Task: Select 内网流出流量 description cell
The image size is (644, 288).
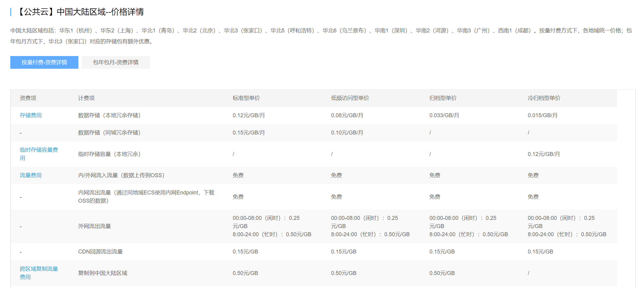Action: click(146, 197)
